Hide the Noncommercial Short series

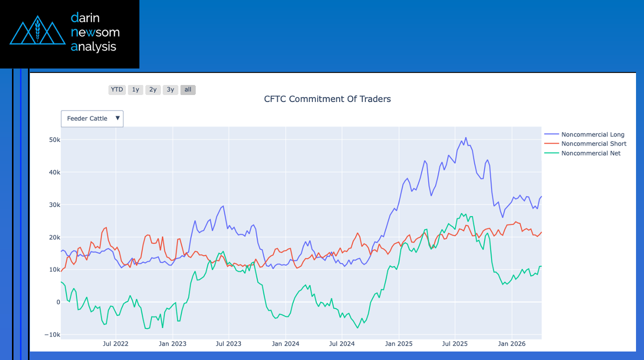(x=594, y=144)
